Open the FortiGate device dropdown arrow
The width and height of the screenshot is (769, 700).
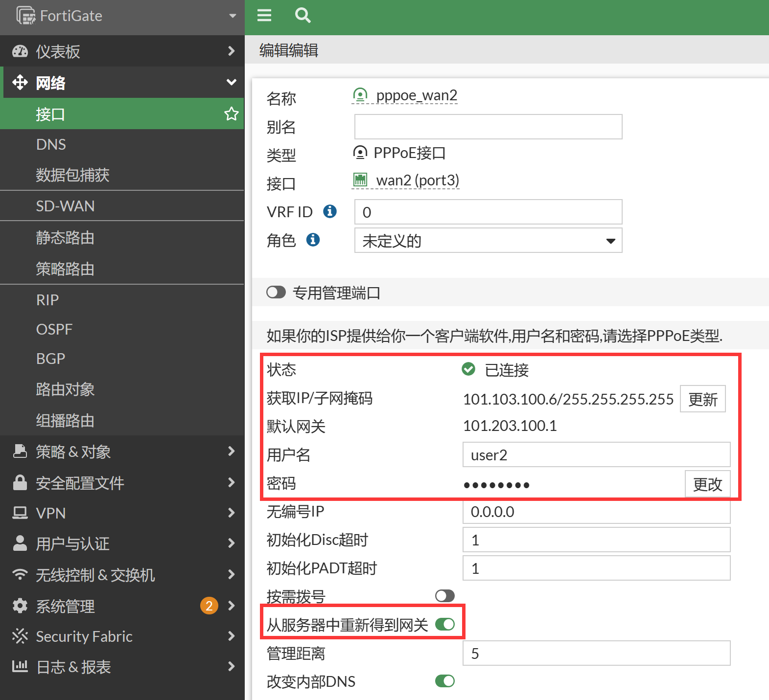[233, 16]
